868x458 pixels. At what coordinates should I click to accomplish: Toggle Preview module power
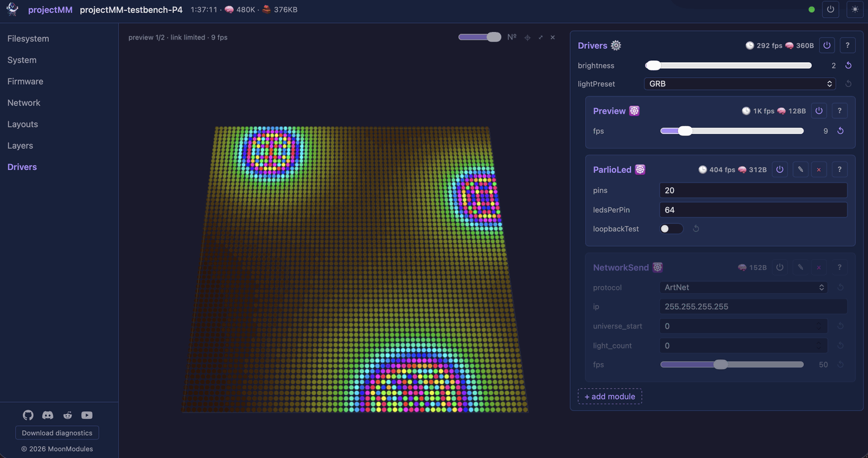point(819,111)
